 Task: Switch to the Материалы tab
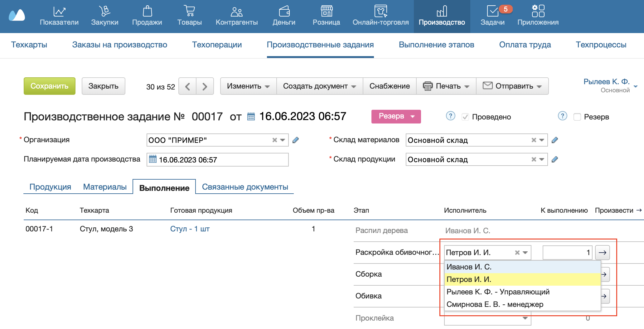pos(105,187)
